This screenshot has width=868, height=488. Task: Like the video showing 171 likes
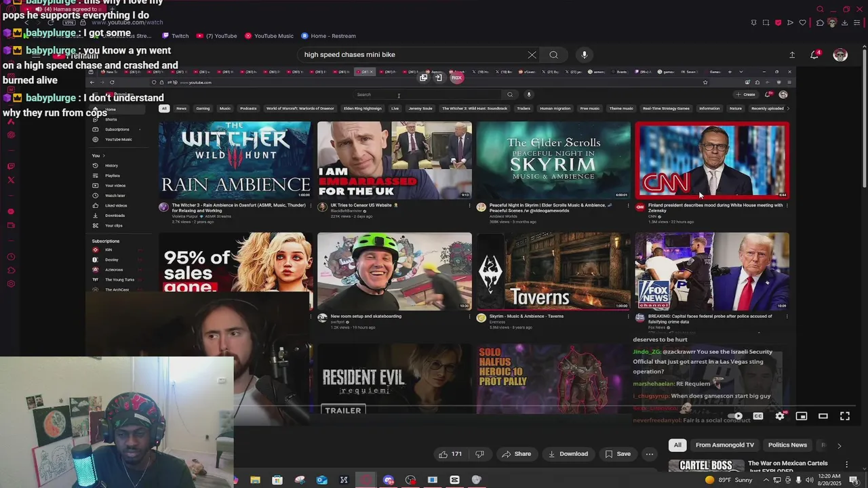450,454
